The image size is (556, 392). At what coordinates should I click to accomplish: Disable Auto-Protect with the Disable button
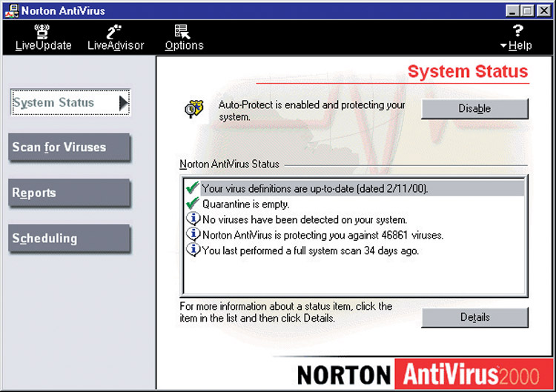point(474,108)
